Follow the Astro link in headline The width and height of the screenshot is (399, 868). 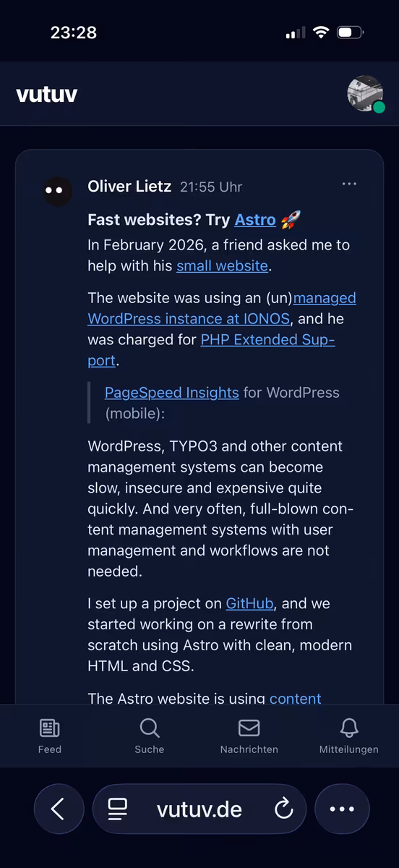pyautogui.click(x=255, y=220)
